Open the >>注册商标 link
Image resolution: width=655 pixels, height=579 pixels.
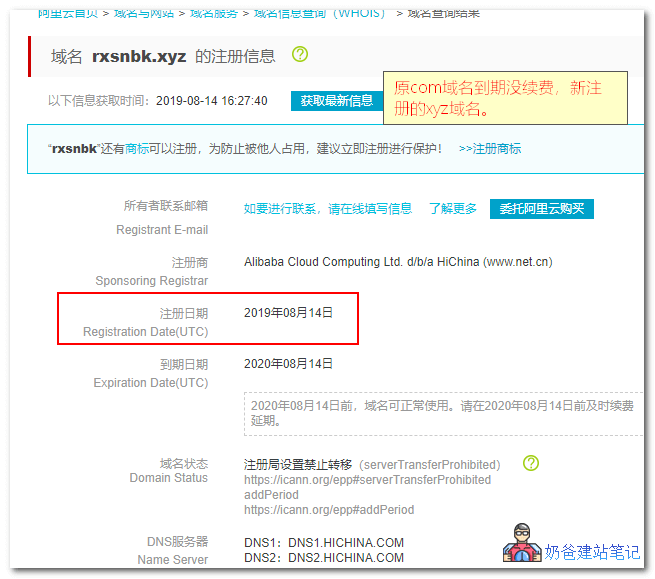[490, 148]
